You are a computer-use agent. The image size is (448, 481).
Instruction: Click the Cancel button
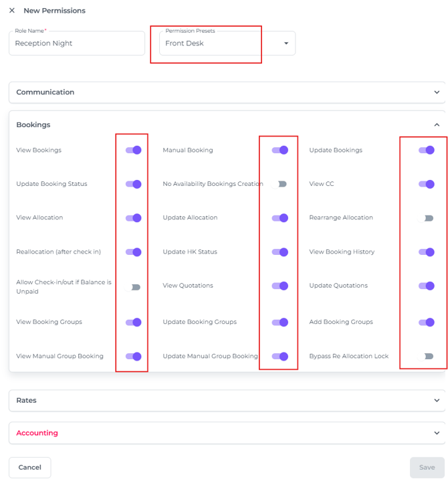pyautogui.click(x=29, y=467)
